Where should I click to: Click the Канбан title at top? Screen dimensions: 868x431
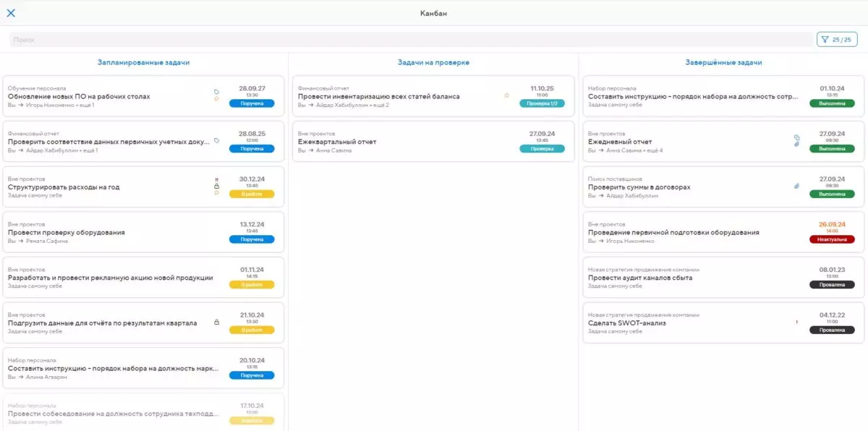[x=433, y=13]
